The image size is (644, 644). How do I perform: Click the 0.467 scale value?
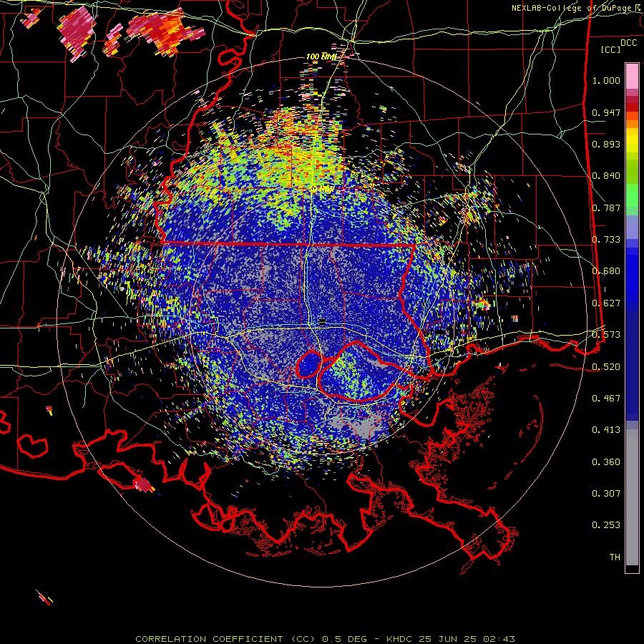point(606,399)
